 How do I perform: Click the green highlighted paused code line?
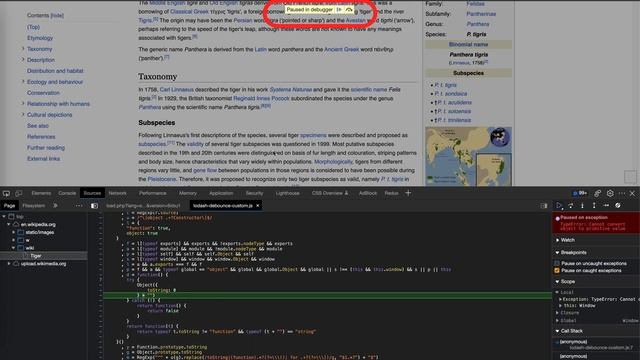click(x=328, y=295)
